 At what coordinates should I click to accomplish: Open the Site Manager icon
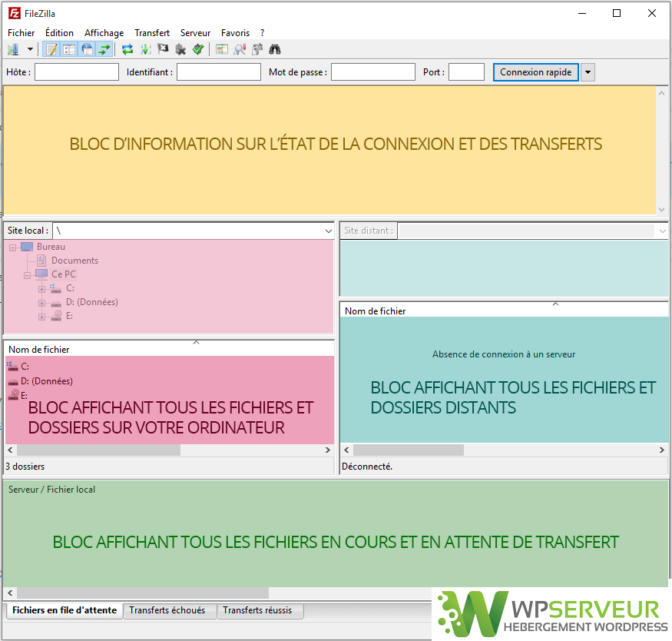click(14, 49)
